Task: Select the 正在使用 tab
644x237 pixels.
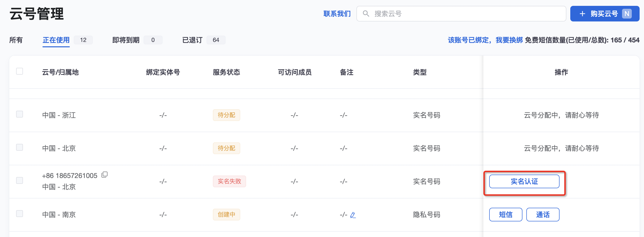Action: click(x=56, y=40)
